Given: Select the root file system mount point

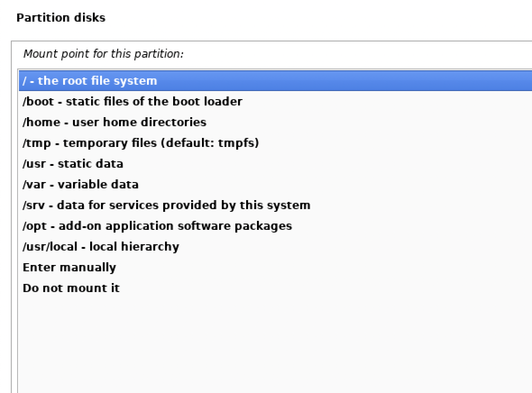Looking at the screenshot, I should [x=90, y=81].
